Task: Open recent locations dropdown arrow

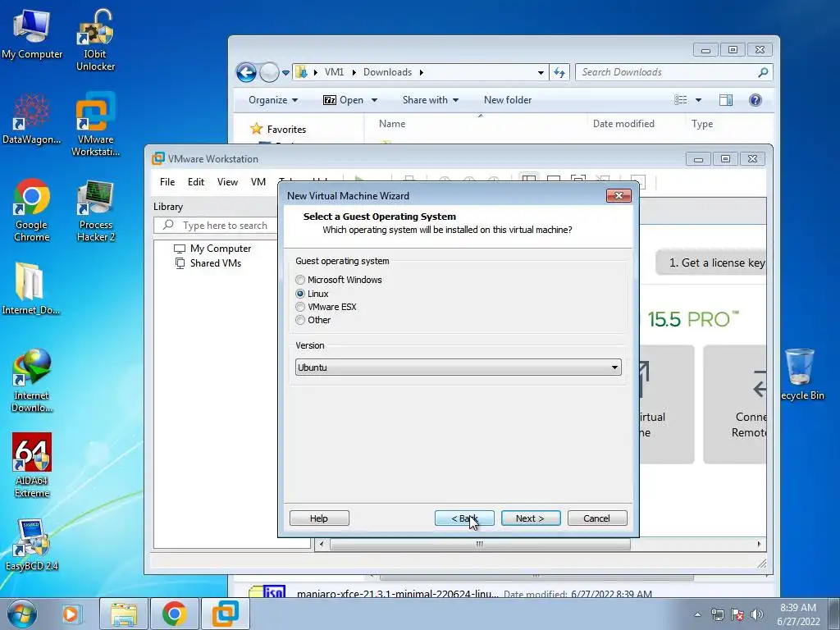Action: [x=285, y=73]
